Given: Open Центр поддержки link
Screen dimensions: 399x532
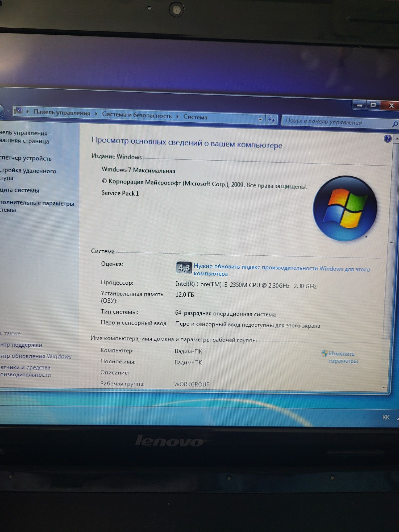Looking at the screenshot, I should [x=21, y=345].
